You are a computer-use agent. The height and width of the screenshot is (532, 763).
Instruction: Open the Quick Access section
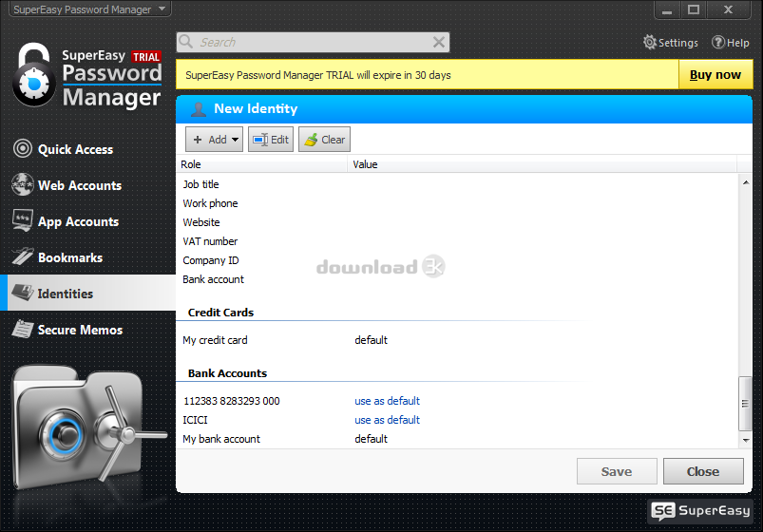tap(87, 149)
